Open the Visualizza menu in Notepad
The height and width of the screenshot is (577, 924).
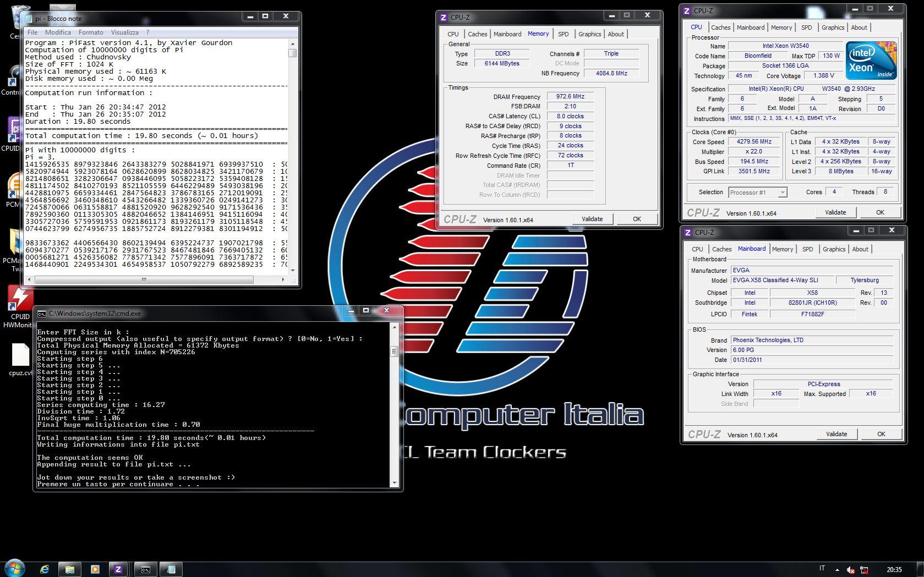pos(125,32)
